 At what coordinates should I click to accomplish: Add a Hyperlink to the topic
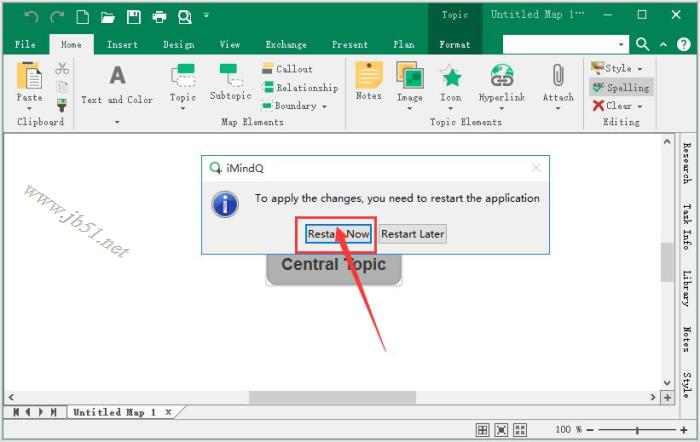502,83
